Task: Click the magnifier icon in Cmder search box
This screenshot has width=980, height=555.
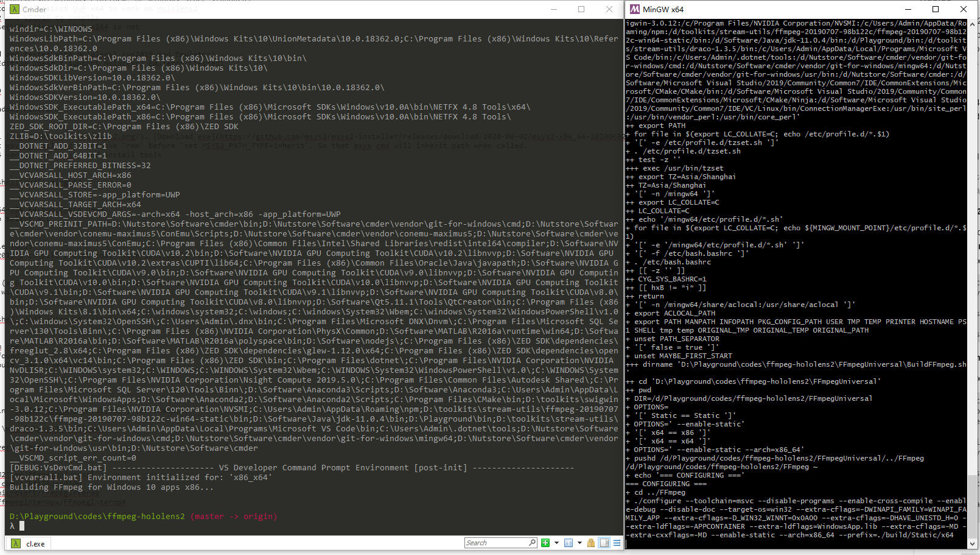Action: pyautogui.click(x=533, y=543)
